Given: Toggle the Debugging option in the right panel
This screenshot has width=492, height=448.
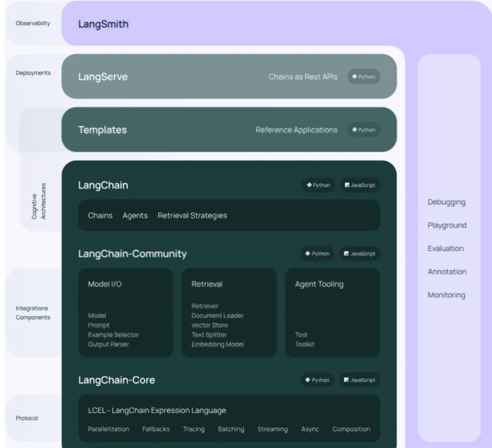Looking at the screenshot, I should pos(445,202).
